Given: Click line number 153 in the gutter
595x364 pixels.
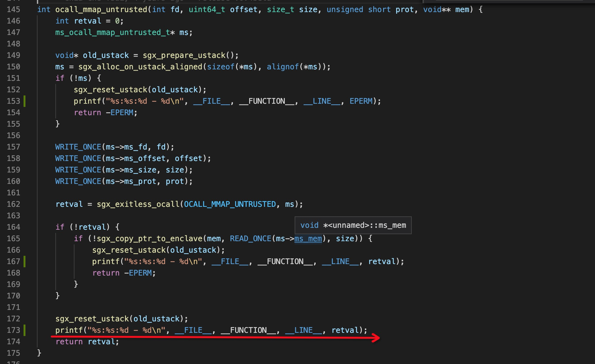Looking at the screenshot, I should coord(13,101).
